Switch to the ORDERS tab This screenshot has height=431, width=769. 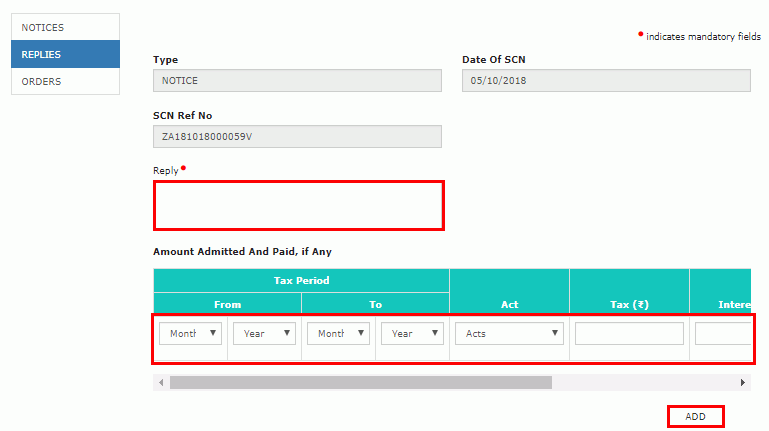tap(65, 81)
